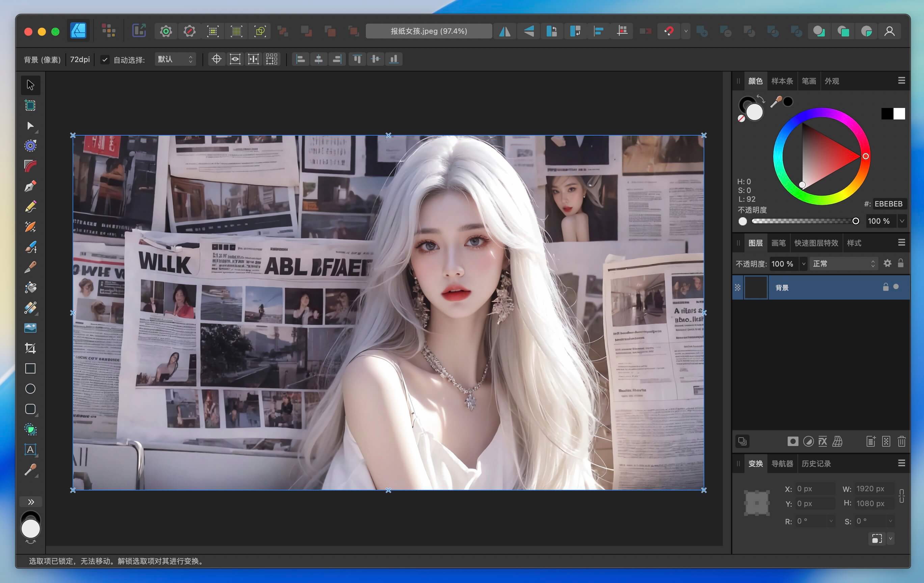Choose the Rectangle shape tool
This screenshot has width=924, height=583.
coord(30,369)
